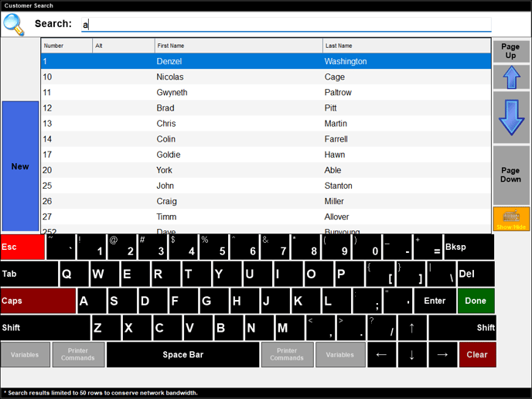
Task: Toggle the Caps lock key
Action: tap(38, 301)
